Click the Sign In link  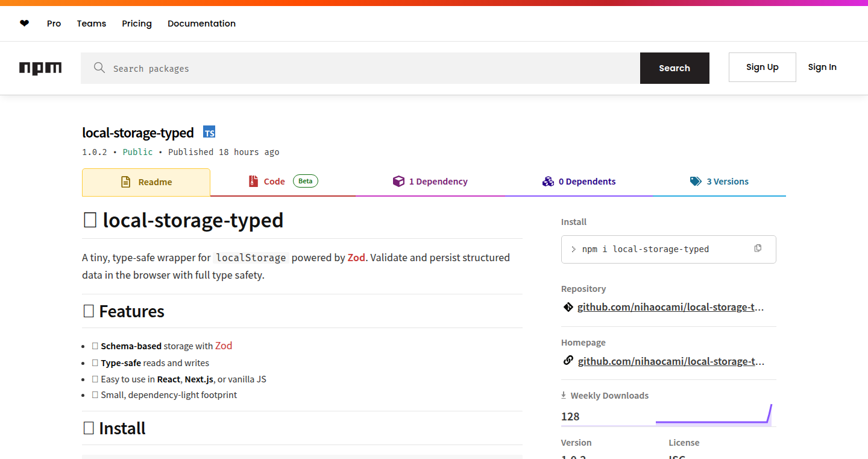tap(822, 67)
